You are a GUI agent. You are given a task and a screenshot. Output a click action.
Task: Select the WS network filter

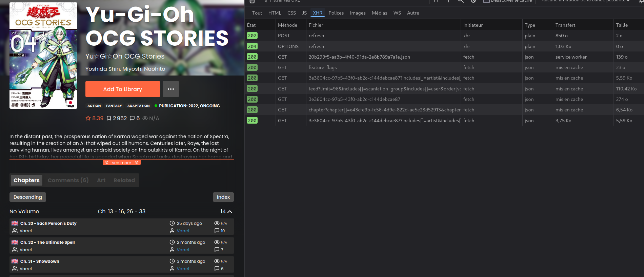tap(397, 13)
